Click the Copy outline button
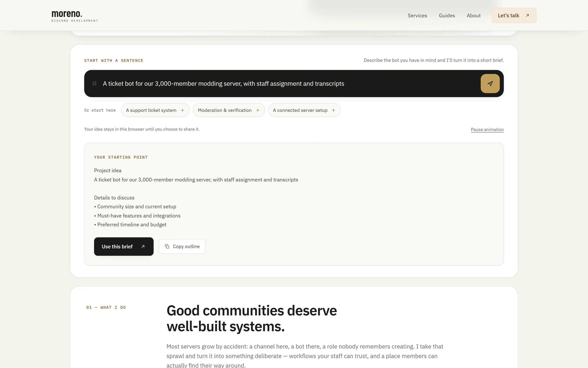The height and width of the screenshot is (368, 588). (x=182, y=247)
